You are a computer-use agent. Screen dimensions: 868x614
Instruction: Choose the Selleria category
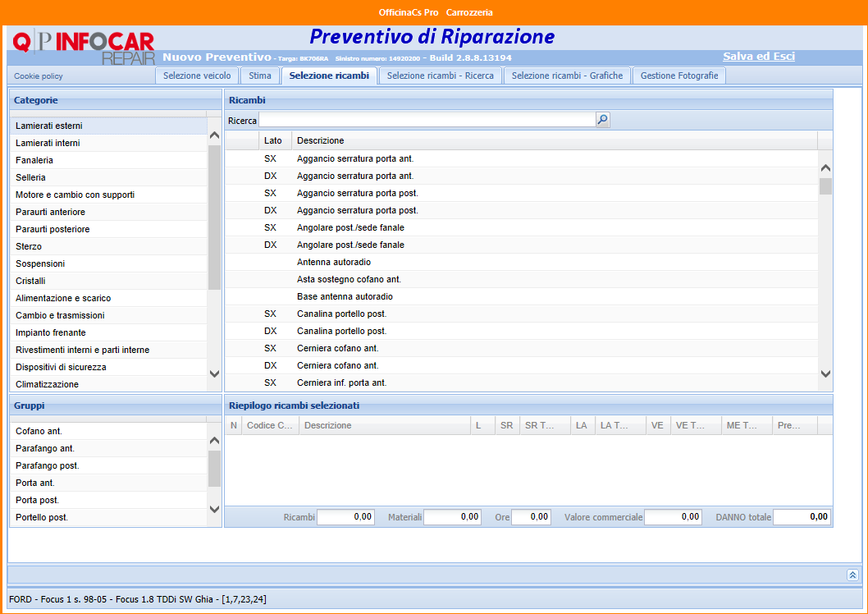[108, 177]
